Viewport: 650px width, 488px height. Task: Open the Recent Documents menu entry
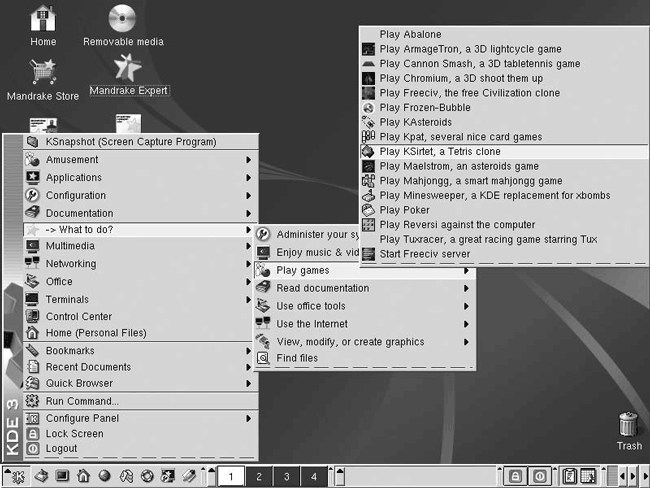click(x=141, y=367)
